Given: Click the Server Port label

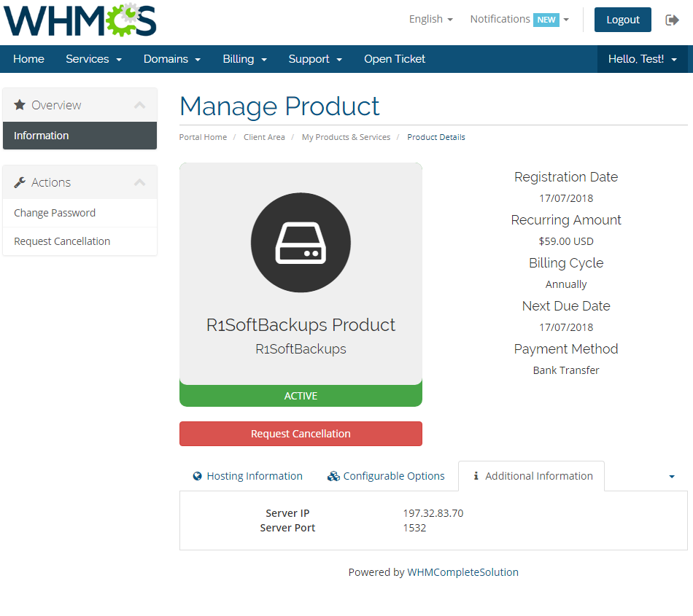Looking at the screenshot, I should click(287, 528).
